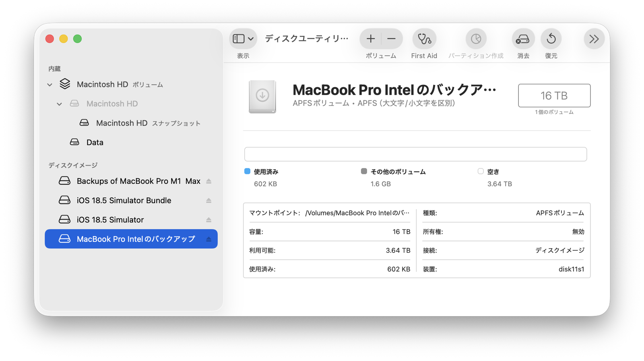Click the disk usage bar
644x361 pixels.
click(x=415, y=154)
